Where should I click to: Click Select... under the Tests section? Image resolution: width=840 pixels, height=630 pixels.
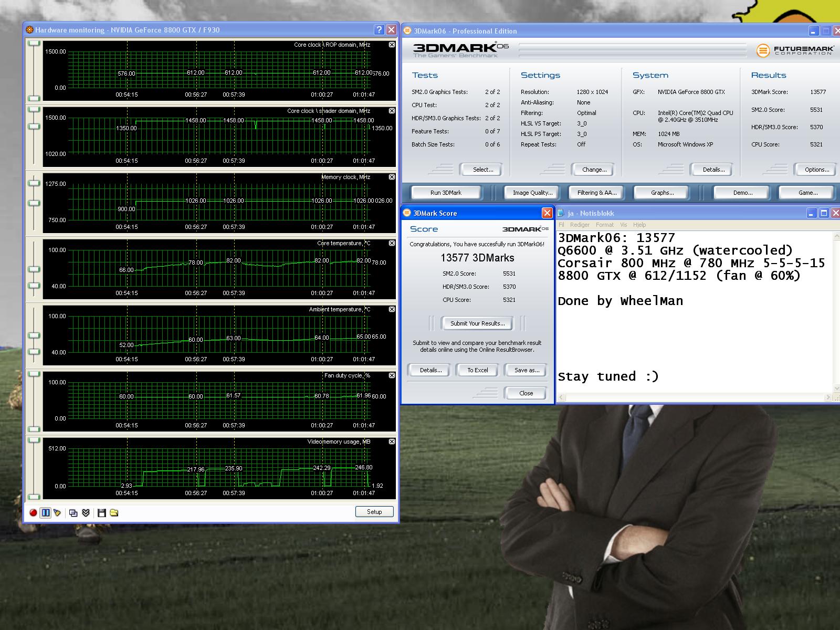pyautogui.click(x=482, y=170)
